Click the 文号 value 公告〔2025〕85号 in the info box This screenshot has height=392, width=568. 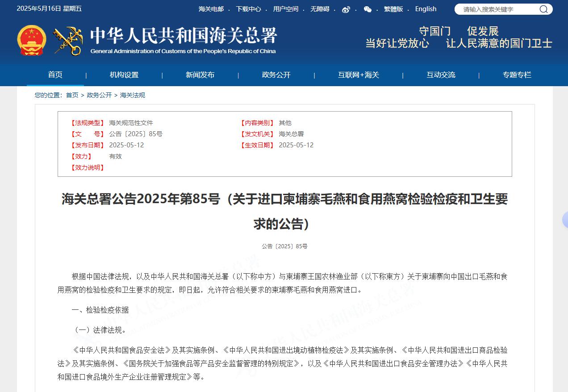point(136,134)
